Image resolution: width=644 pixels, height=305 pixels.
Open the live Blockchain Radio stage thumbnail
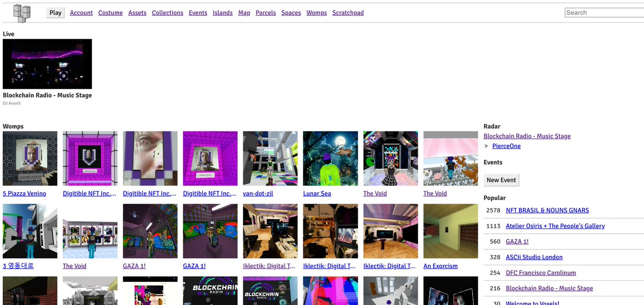[x=47, y=64]
